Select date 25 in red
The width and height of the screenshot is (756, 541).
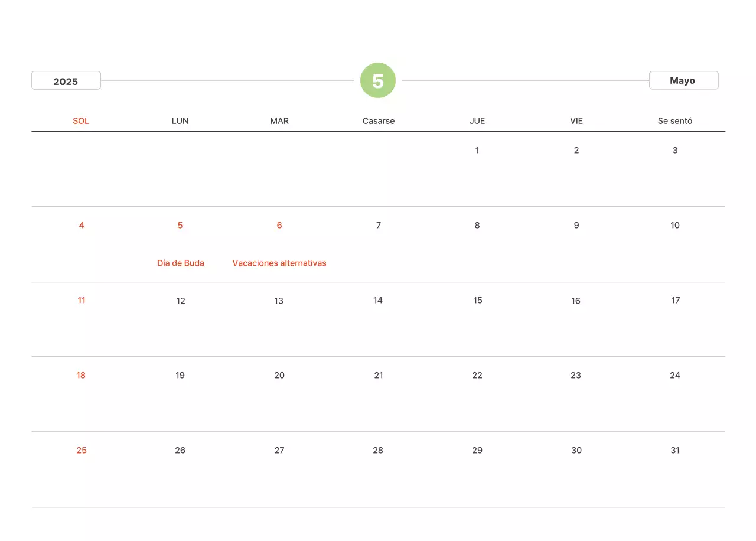pos(82,451)
